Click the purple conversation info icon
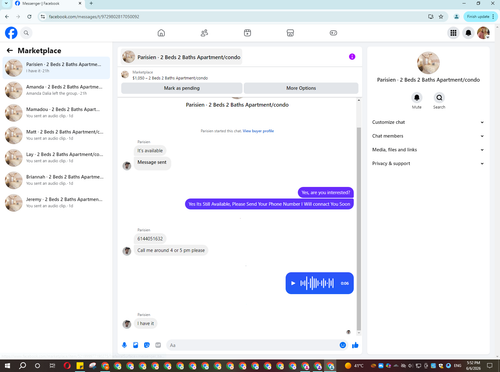This screenshot has width=500, height=372. tap(352, 57)
